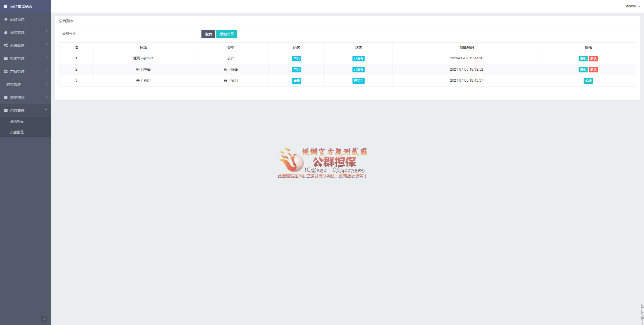
Task: Open the 反馈列表 submenu item
Action: (17, 122)
